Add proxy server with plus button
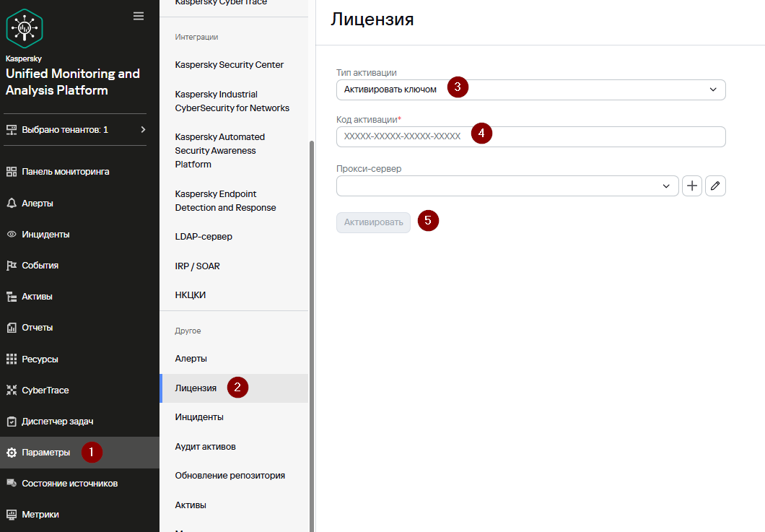This screenshot has height=532, width=765. (692, 186)
